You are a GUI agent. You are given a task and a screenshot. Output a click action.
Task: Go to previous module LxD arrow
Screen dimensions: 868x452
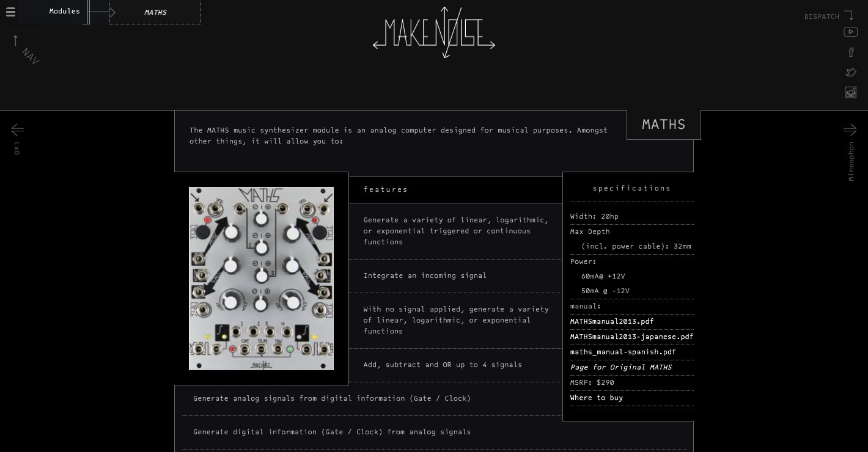tap(18, 129)
